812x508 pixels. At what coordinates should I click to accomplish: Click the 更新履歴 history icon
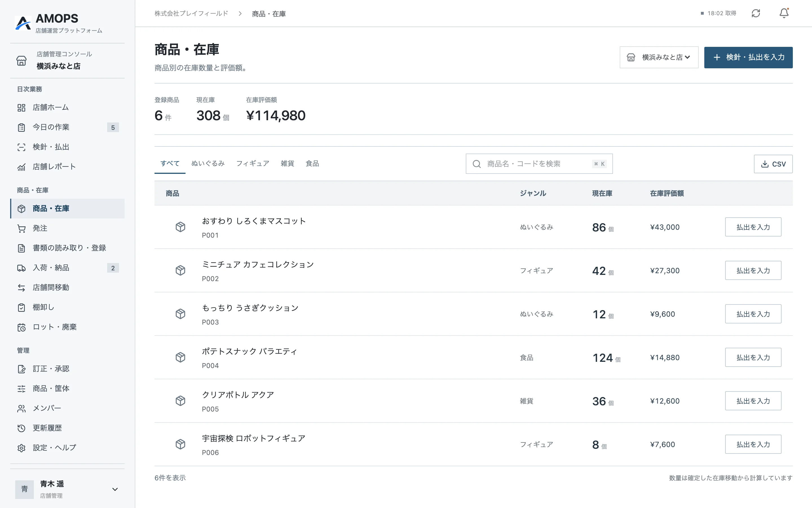(x=21, y=428)
